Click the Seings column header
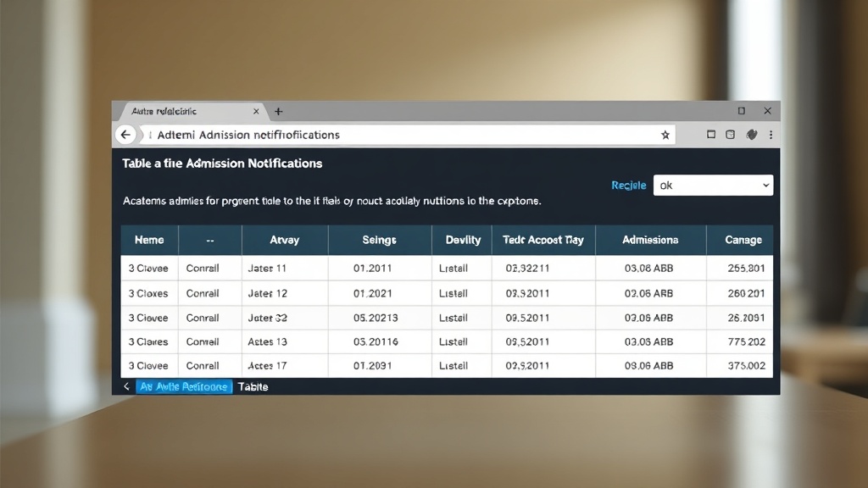868x488 pixels. tap(379, 240)
